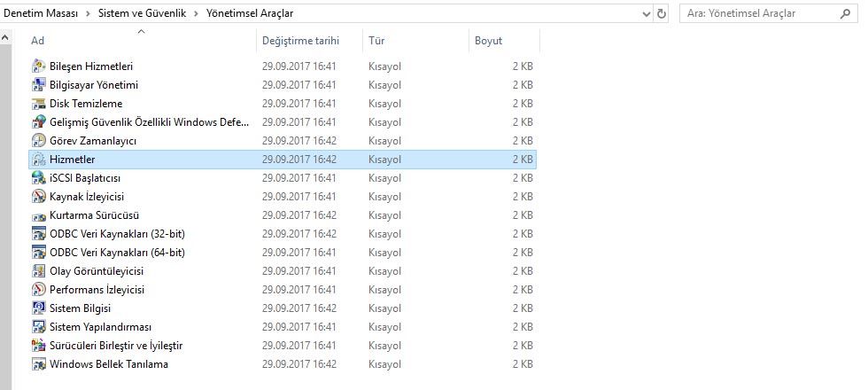
Task: Select the Hizmetler name text
Action: [73, 160]
